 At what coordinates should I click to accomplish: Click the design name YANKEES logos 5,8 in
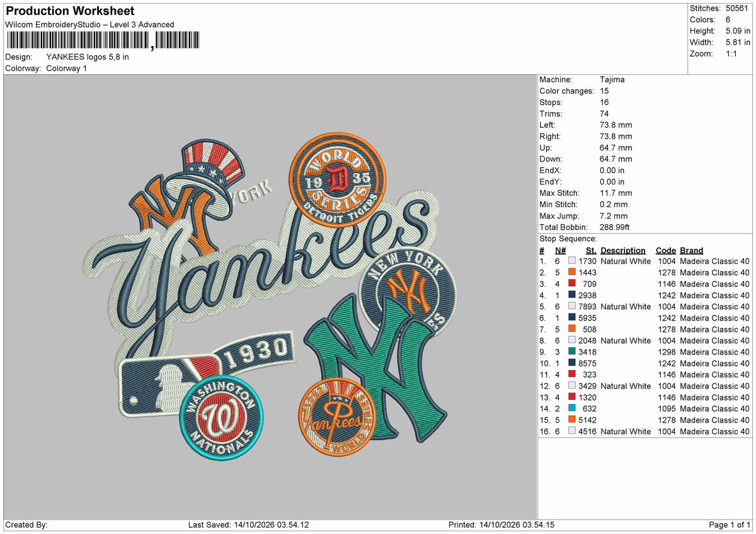[x=88, y=57]
